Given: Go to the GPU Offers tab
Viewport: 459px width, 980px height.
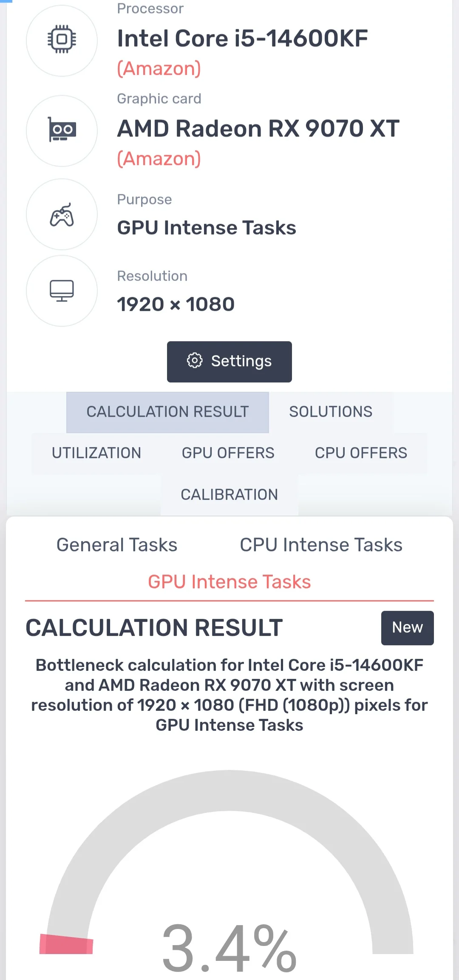Looking at the screenshot, I should tap(228, 453).
